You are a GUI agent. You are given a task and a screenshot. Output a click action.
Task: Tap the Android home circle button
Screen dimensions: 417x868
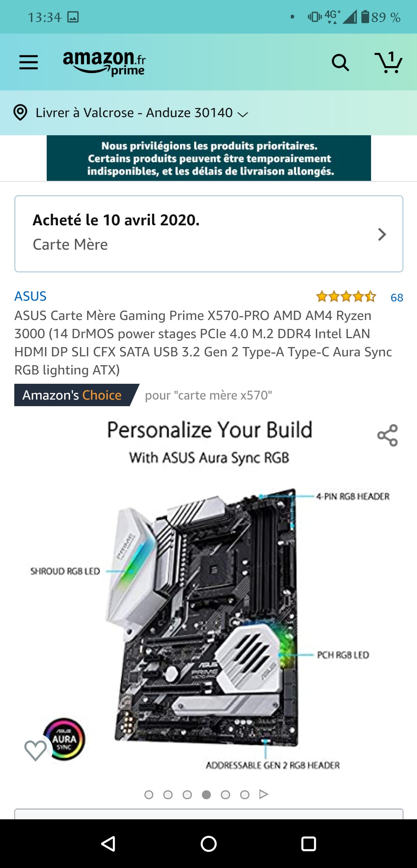coord(208,844)
